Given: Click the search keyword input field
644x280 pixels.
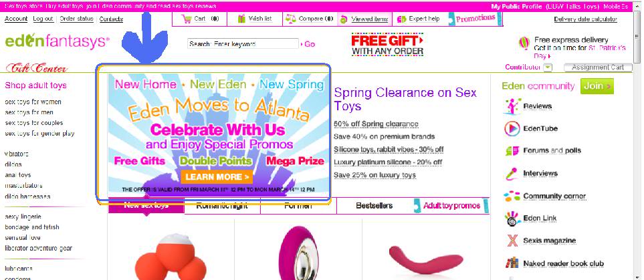Looking at the screenshot, I should pyautogui.click(x=243, y=44).
